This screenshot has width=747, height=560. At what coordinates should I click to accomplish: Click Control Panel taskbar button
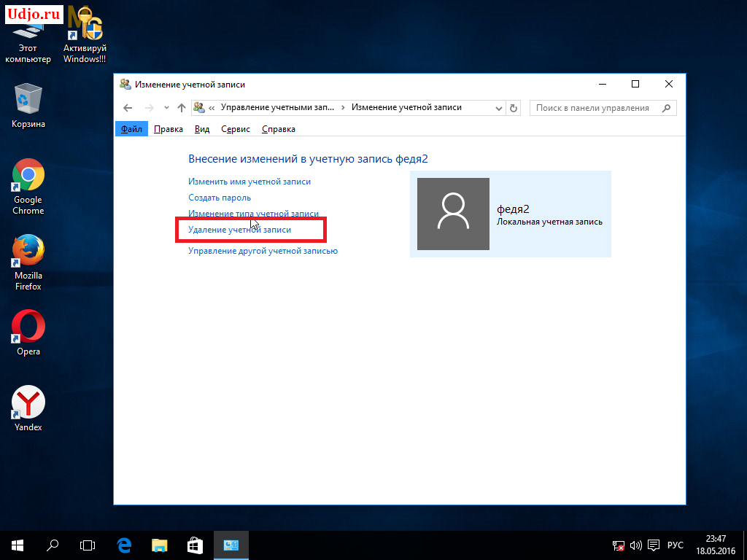(x=231, y=545)
